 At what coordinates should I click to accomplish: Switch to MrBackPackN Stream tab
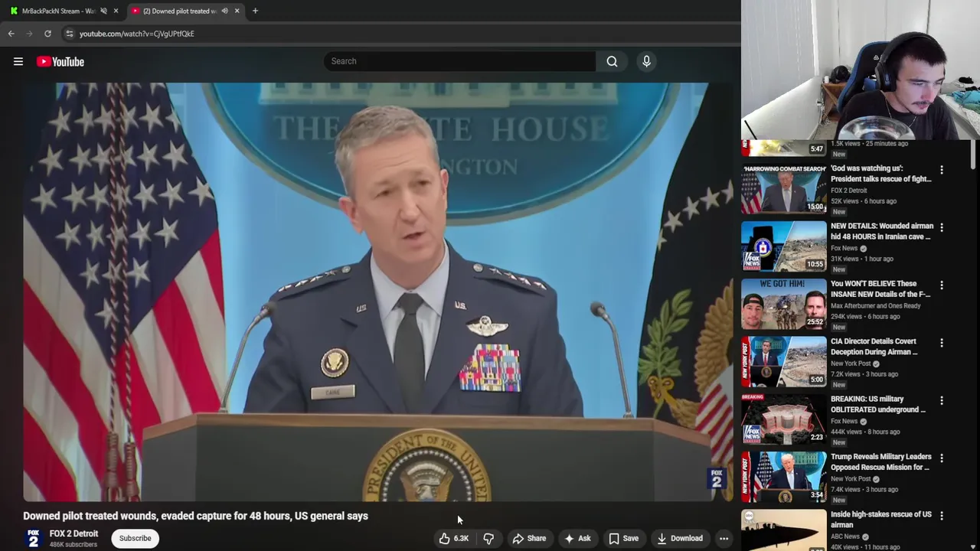click(x=58, y=11)
